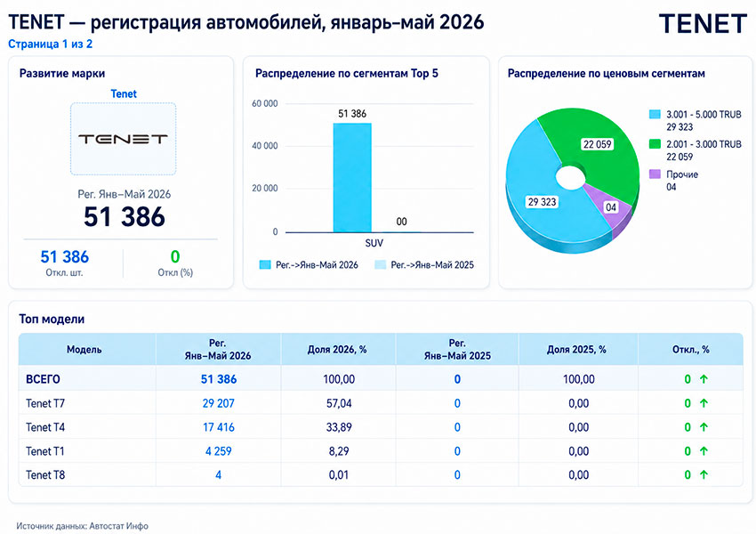Click the 'Топ модели' section title
This screenshot has height=534, width=756.
(52, 319)
